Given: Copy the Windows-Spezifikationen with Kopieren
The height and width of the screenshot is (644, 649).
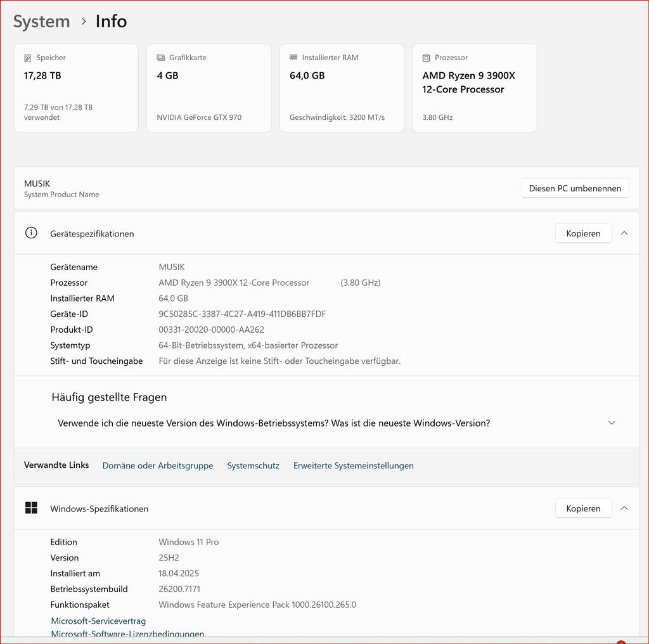Looking at the screenshot, I should point(583,508).
